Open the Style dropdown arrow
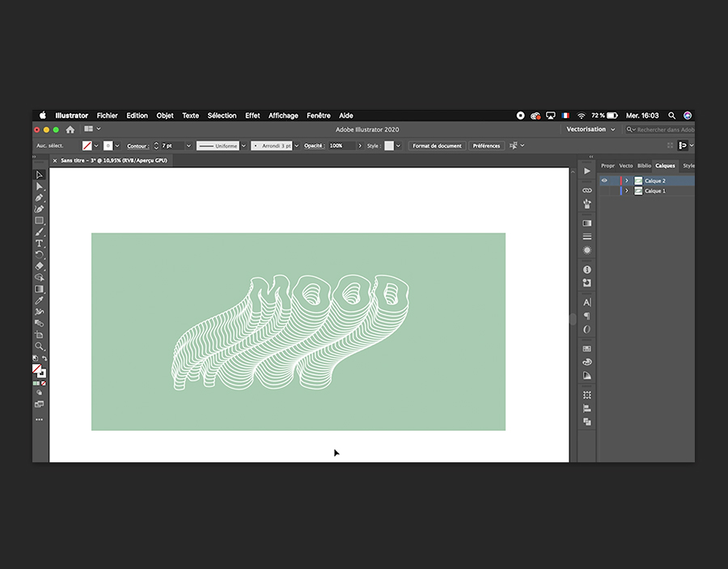This screenshot has height=569, width=728. (x=398, y=145)
